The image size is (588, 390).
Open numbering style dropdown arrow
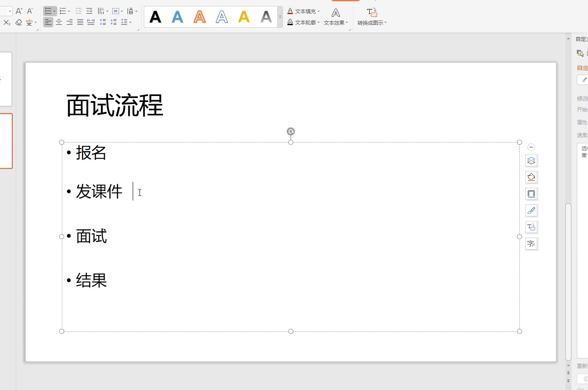point(69,11)
